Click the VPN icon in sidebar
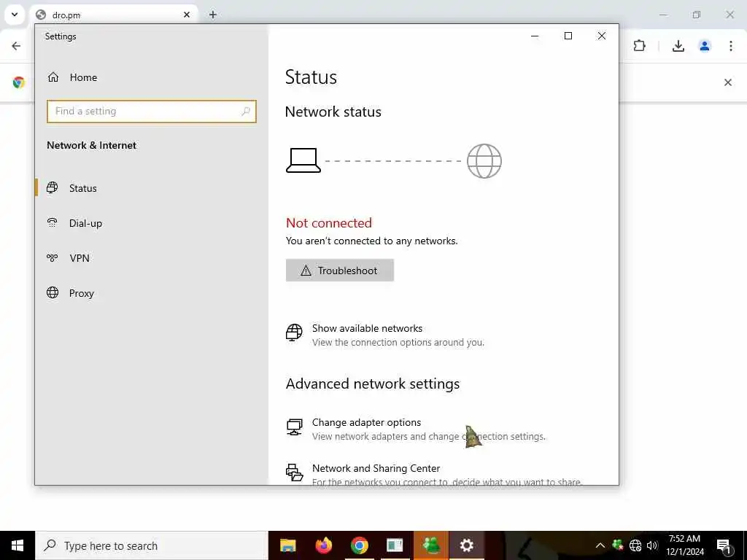This screenshot has width=747, height=560. click(x=53, y=257)
